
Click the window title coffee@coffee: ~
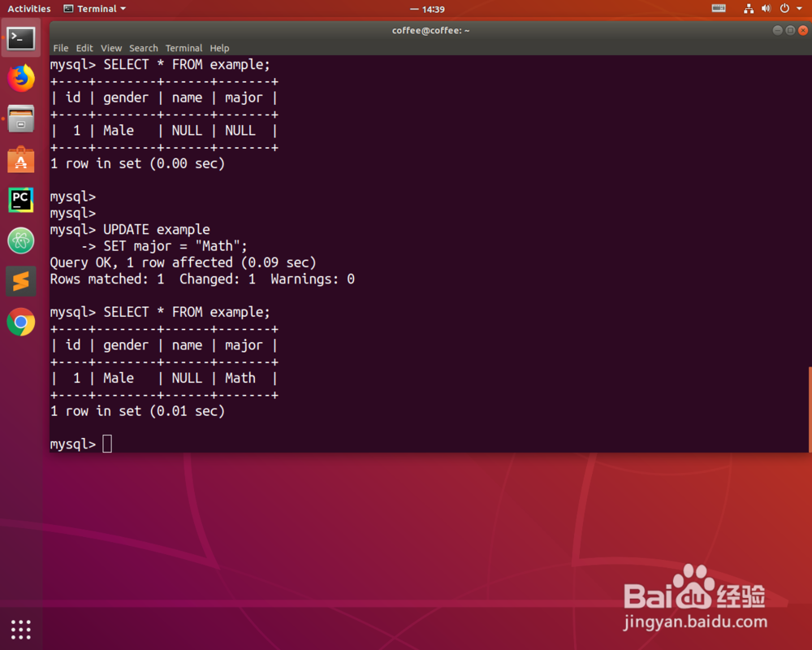(430, 31)
